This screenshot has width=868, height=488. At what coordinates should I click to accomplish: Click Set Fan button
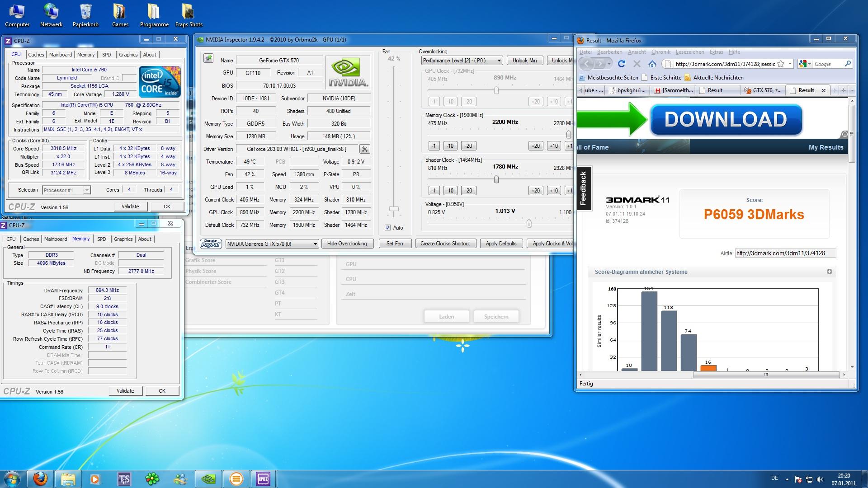click(x=394, y=244)
